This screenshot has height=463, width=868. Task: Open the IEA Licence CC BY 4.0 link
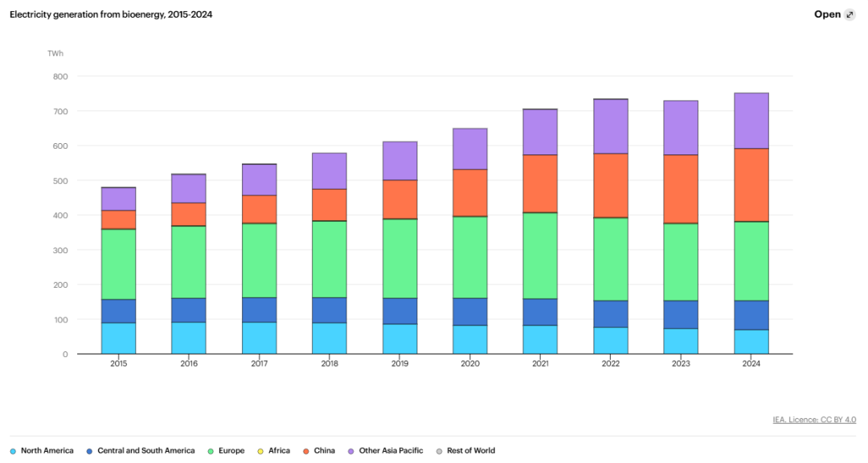tap(814, 420)
